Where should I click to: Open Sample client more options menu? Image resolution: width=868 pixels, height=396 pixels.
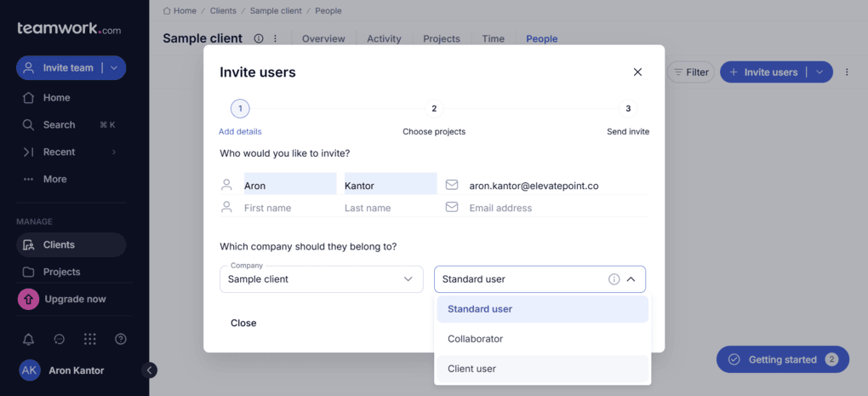(x=275, y=39)
